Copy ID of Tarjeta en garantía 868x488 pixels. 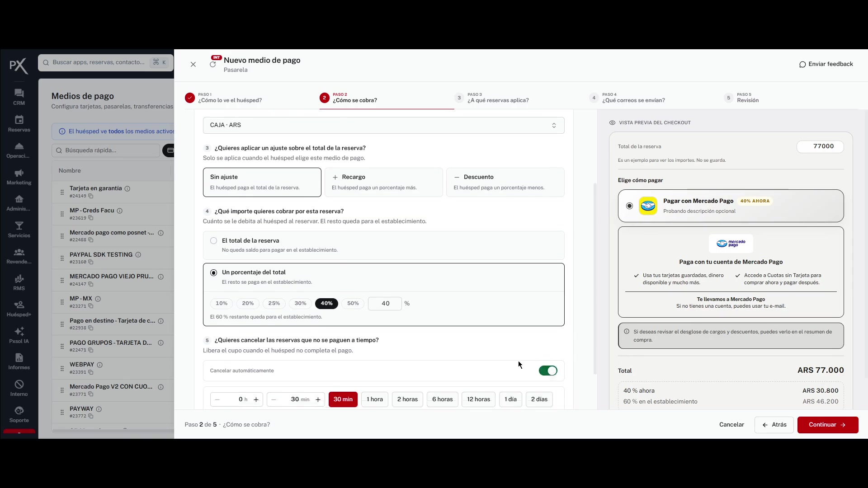coord(91,196)
